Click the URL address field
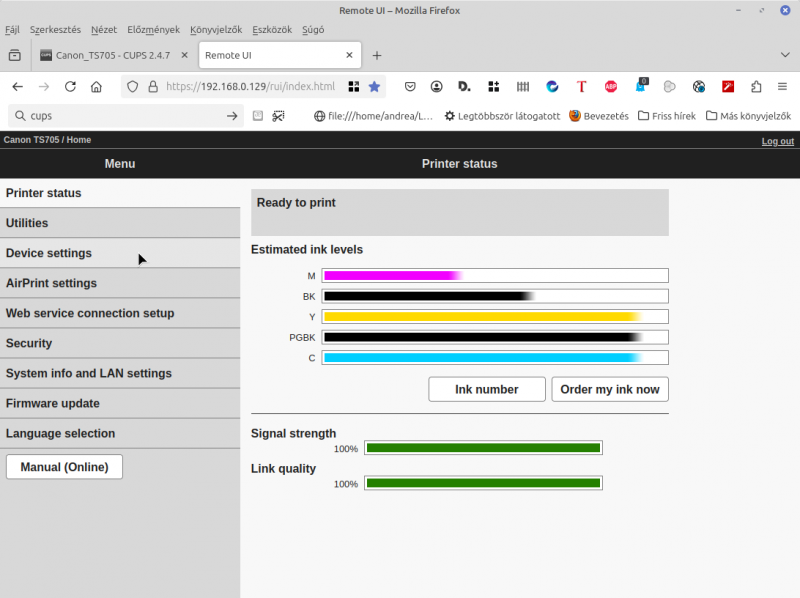 coord(250,87)
